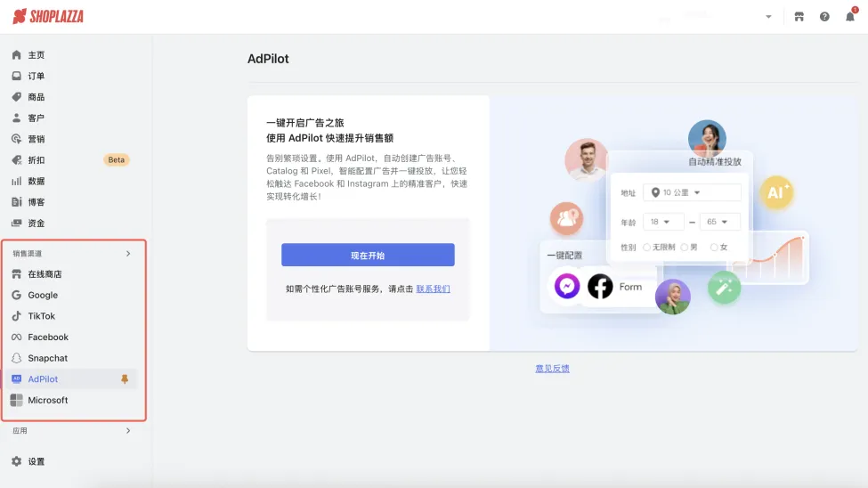This screenshot has height=488, width=868.
Task: Click the Google channel icon
Action: point(17,296)
